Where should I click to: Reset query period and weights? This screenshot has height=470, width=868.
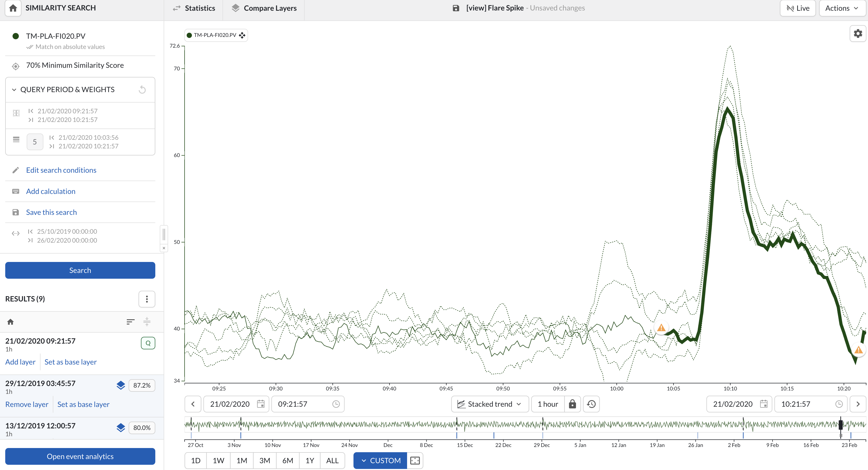pyautogui.click(x=142, y=90)
